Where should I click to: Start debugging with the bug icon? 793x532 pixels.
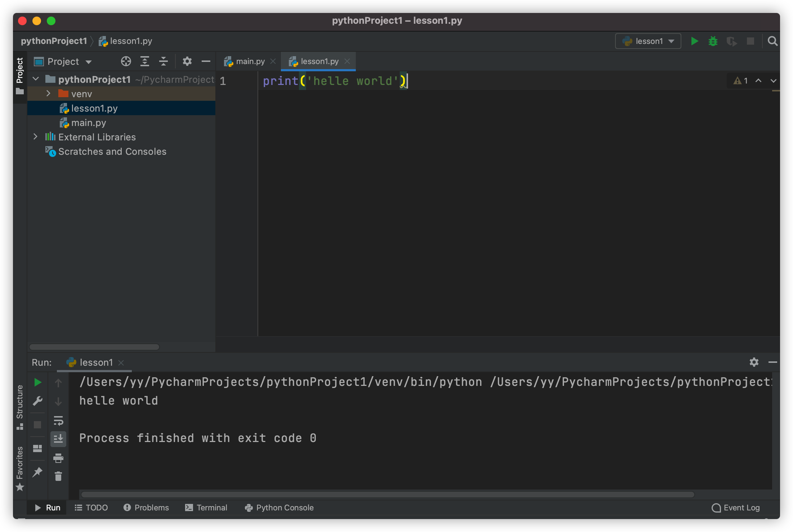[x=713, y=41]
